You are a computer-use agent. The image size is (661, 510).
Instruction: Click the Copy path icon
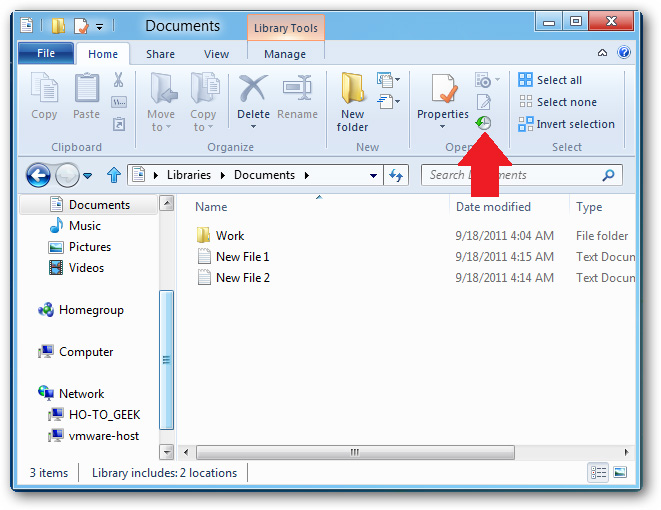tap(118, 102)
